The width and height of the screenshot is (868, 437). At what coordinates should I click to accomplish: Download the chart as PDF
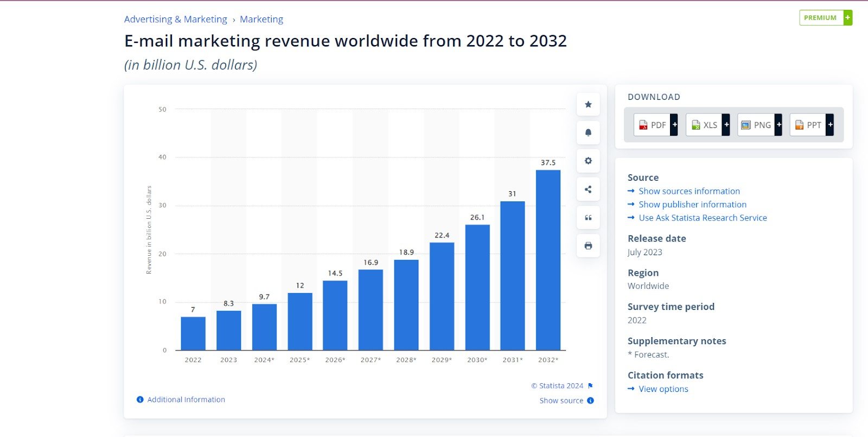click(x=656, y=125)
